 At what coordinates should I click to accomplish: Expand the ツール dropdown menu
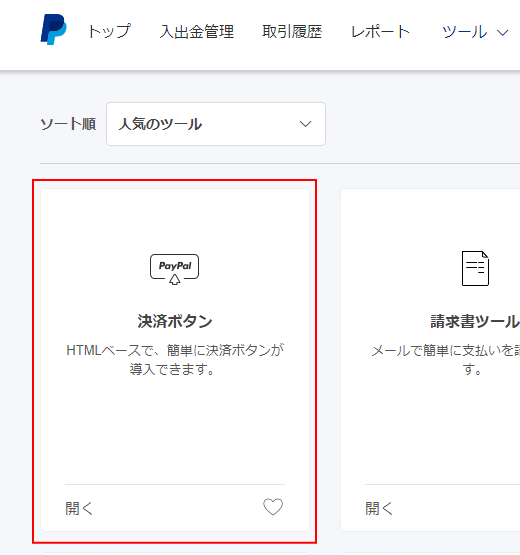coord(475,32)
